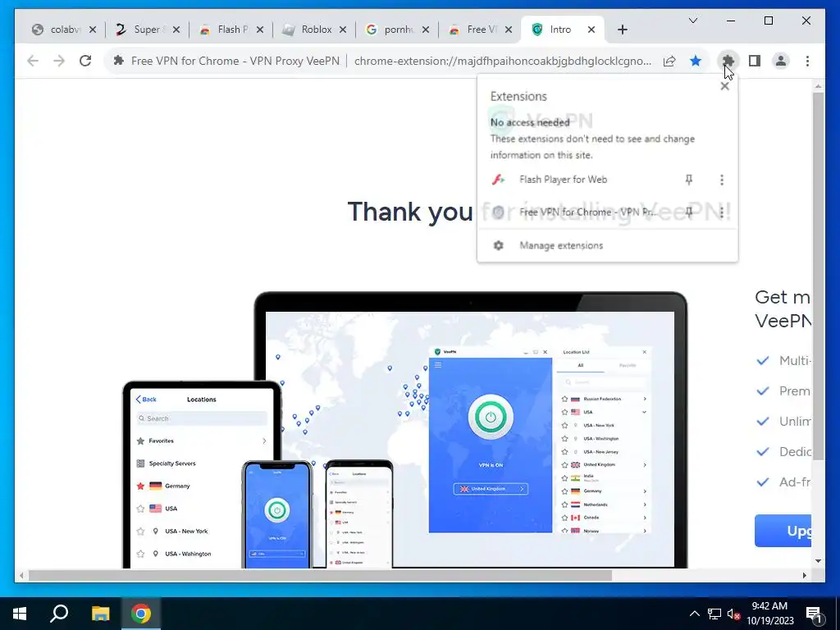This screenshot has width=840, height=630.
Task: Open a new tab with plus button
Action: (622, 30)
